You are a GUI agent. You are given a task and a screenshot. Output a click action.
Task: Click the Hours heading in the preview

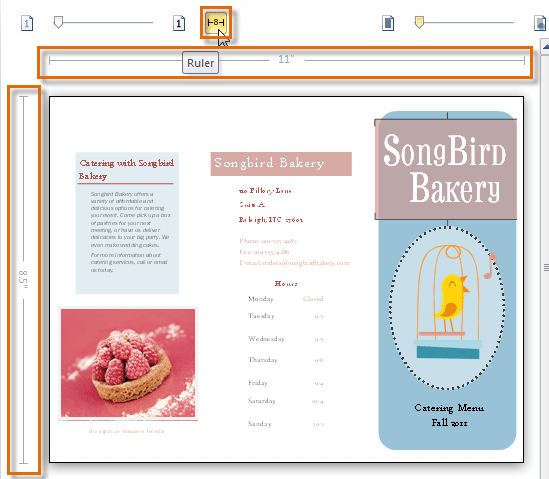[x=286, y=284]
